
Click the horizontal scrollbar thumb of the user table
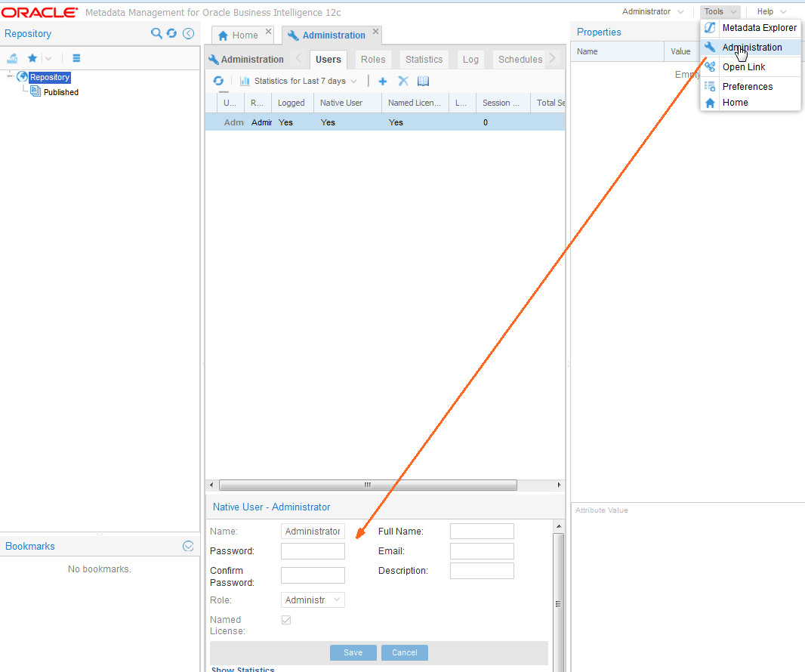(368, 486)
